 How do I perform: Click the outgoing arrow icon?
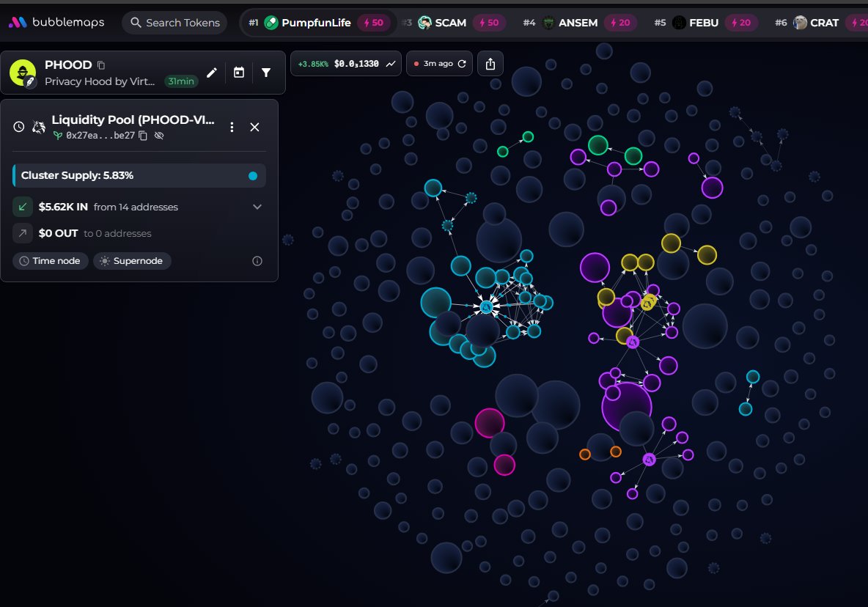click(23, 234)
